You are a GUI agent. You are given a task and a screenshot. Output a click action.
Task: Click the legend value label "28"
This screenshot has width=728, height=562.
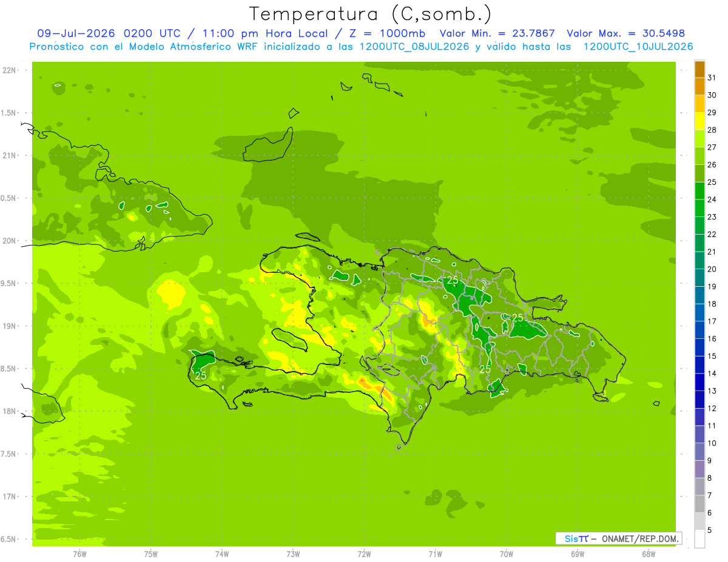pos(712,130)
